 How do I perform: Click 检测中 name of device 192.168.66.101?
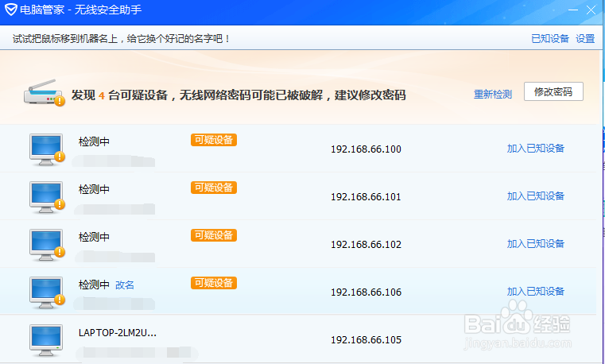coord(94,189)
